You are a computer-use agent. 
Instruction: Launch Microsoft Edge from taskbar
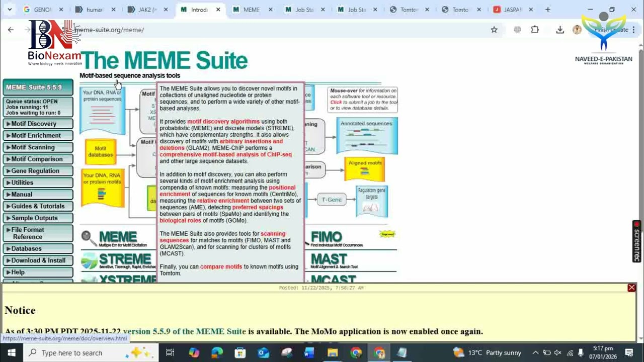[217, 352]
